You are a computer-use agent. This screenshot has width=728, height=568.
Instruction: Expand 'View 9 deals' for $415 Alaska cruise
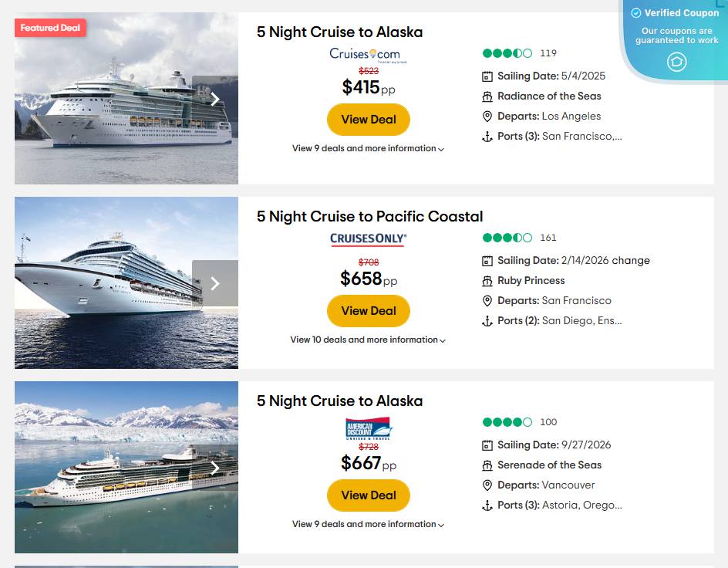pyautogui.click(x=368, y=148)
